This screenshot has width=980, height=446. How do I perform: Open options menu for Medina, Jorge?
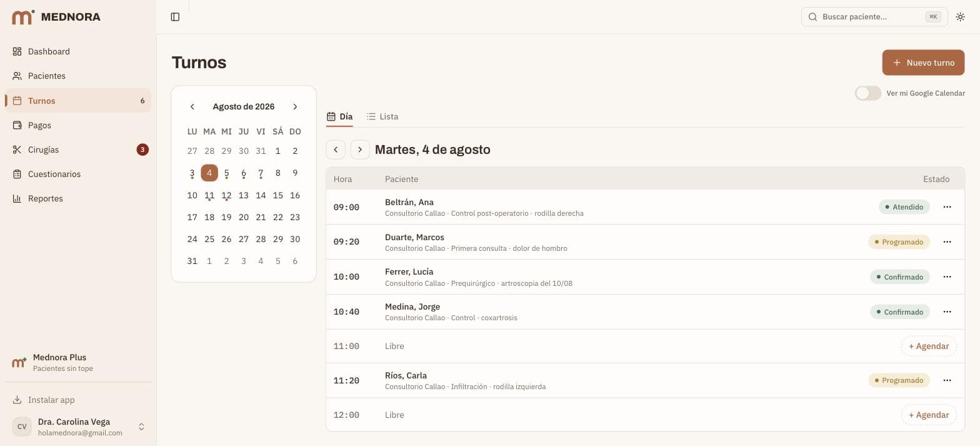[947, 312]
